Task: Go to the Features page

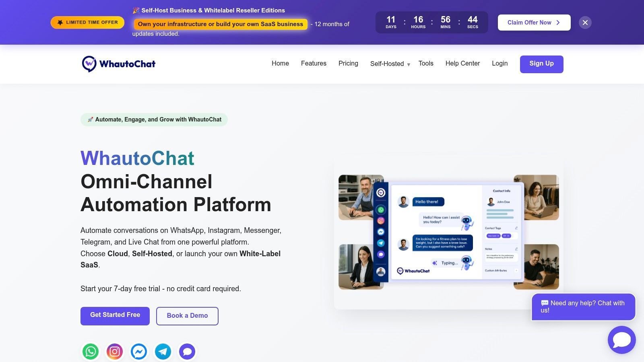Action: [314, 64]
